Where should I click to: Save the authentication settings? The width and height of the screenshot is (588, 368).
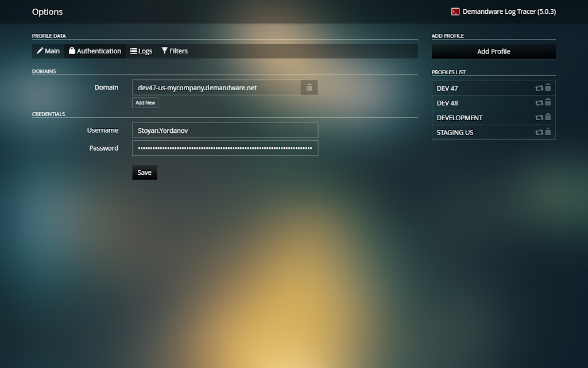144,172
